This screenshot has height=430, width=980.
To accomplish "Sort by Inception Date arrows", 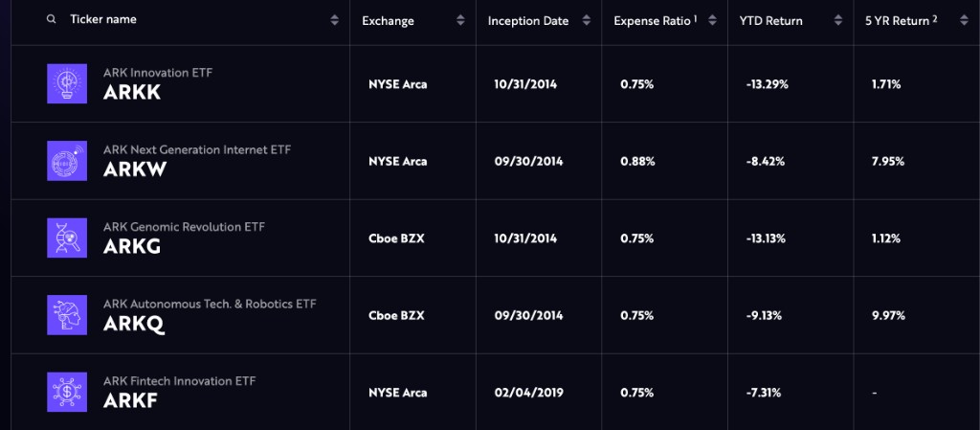I will 586,20.
